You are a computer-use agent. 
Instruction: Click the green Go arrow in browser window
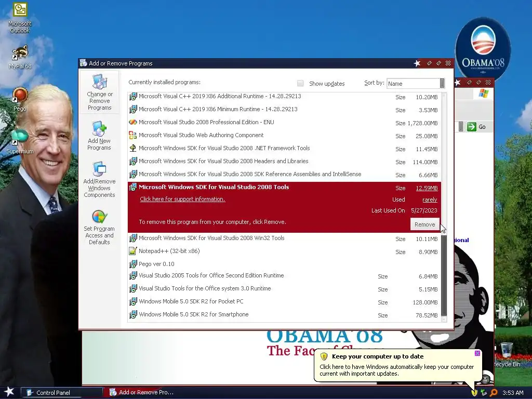[472, 127]
